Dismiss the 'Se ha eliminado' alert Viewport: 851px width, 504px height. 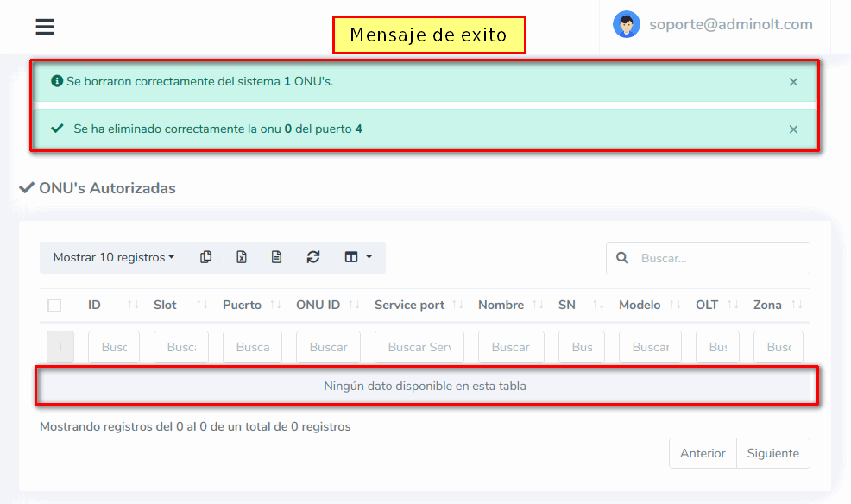pos(793,129)
